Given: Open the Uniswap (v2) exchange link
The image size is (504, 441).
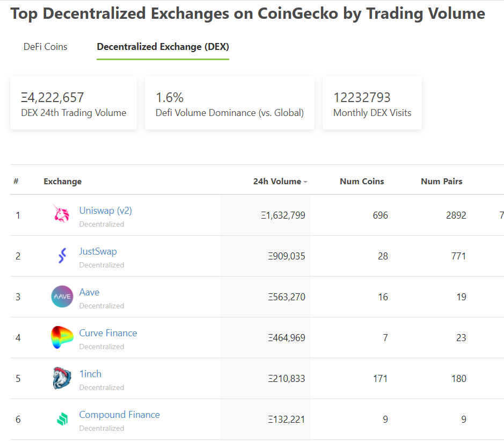Looking at the screenshot, I should point(106,211).
